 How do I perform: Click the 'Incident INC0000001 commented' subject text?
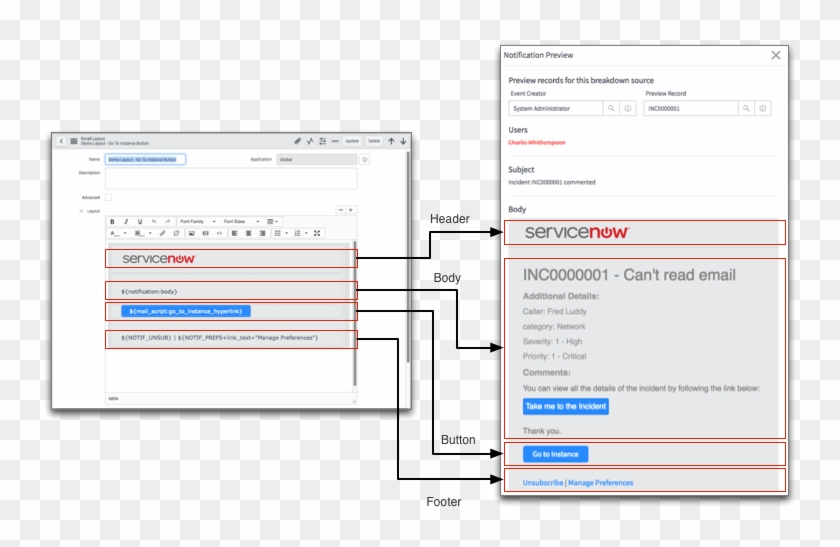[552, 182]
